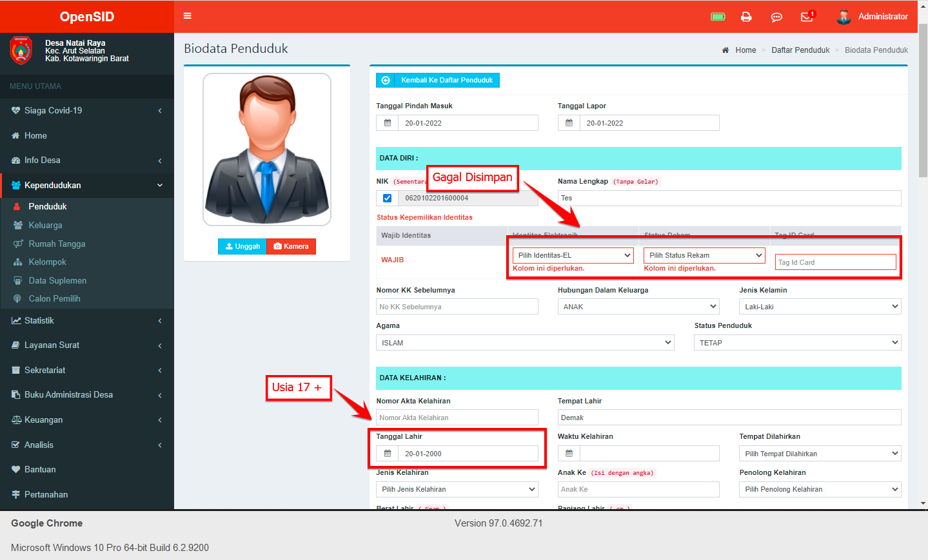Open the Status Penduduk dropdown
Screen dimensions: 928x560
point(798,343)
